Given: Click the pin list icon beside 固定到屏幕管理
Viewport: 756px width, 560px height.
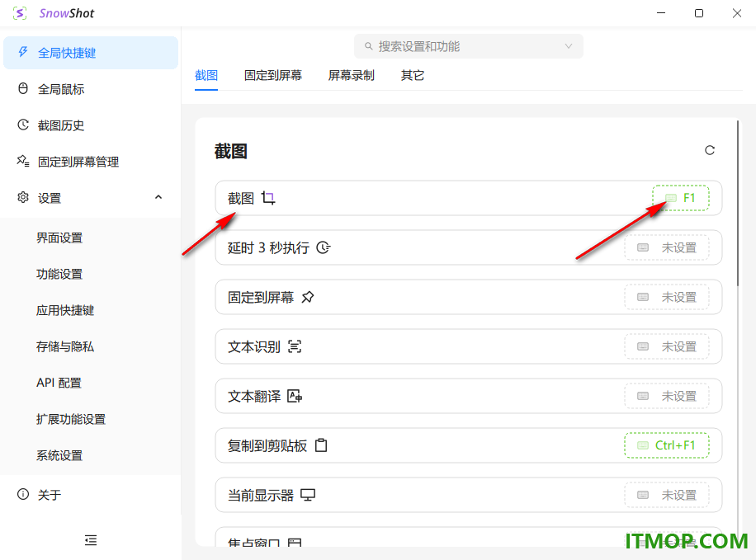Looking at the screenshot, I should [23, 161].
